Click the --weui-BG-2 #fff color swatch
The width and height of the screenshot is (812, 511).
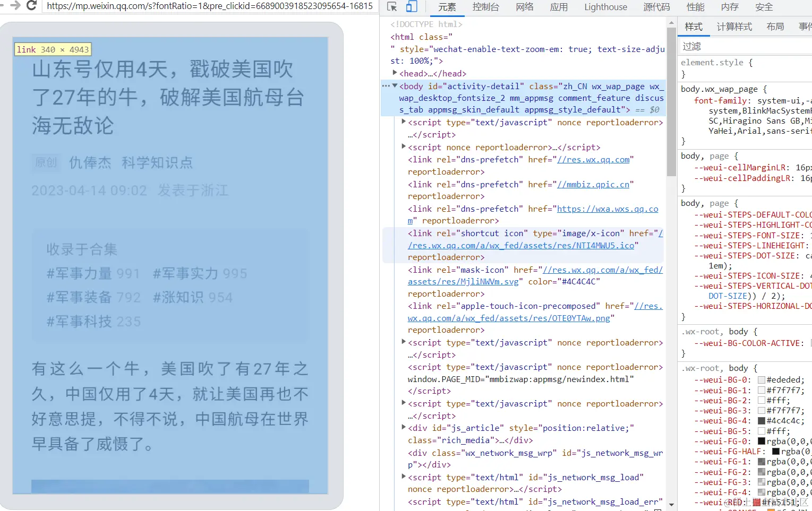coord(762,400)
